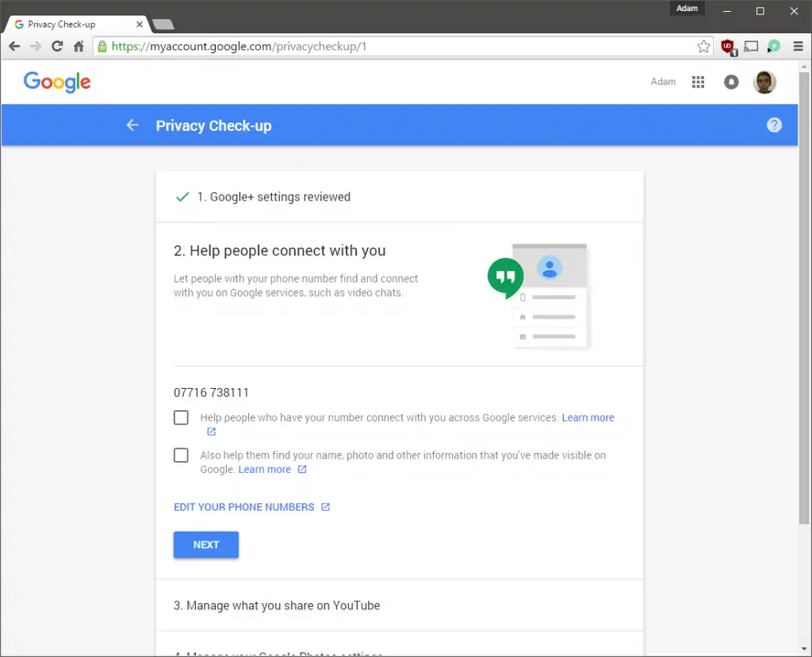Open the Google apps grid
The image size is (812, 657).
[698, 82]
